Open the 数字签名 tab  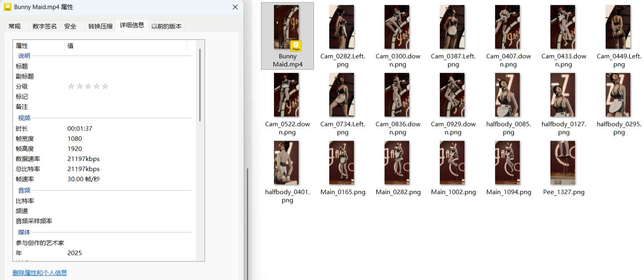point(44,26)
